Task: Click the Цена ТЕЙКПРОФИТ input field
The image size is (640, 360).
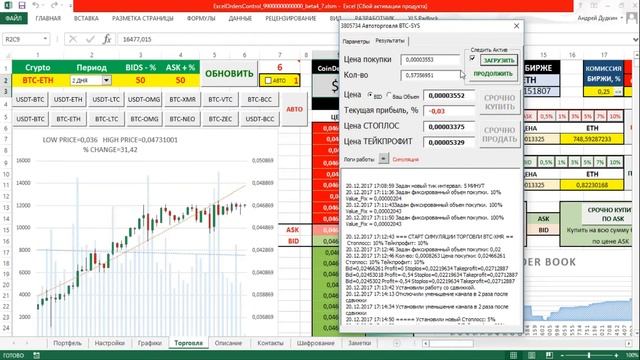Action: 449,142
